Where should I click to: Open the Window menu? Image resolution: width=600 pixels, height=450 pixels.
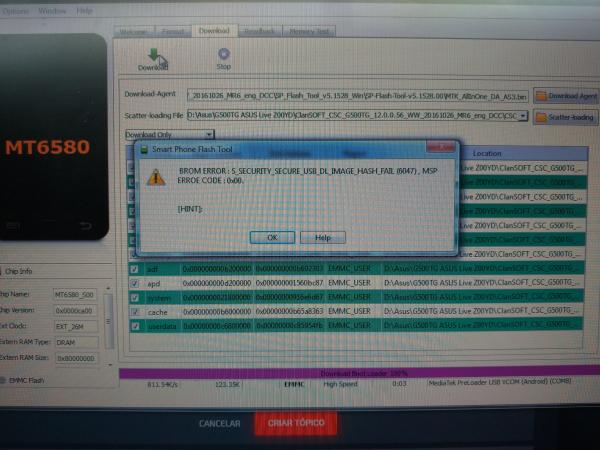pos(52,11)
